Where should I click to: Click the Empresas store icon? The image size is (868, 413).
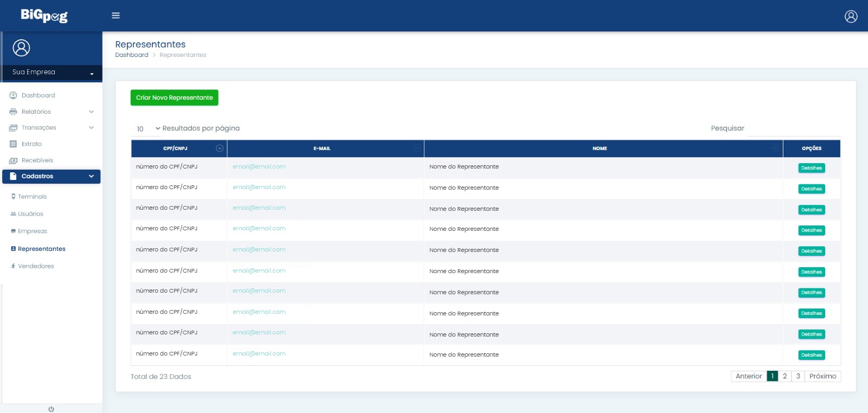(13, 231)
